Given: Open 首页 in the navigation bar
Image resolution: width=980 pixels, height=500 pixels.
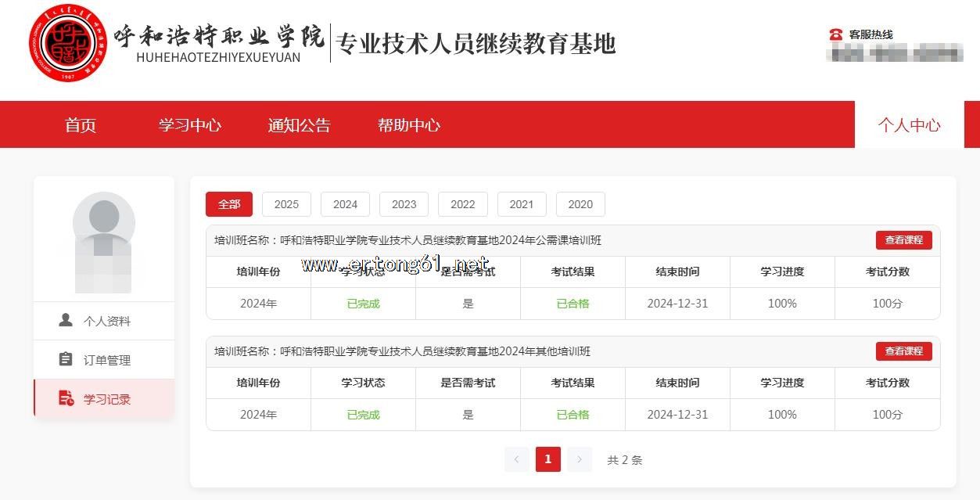Looking at the screenshot, I should pyautogui.click(x=81, y=125).
